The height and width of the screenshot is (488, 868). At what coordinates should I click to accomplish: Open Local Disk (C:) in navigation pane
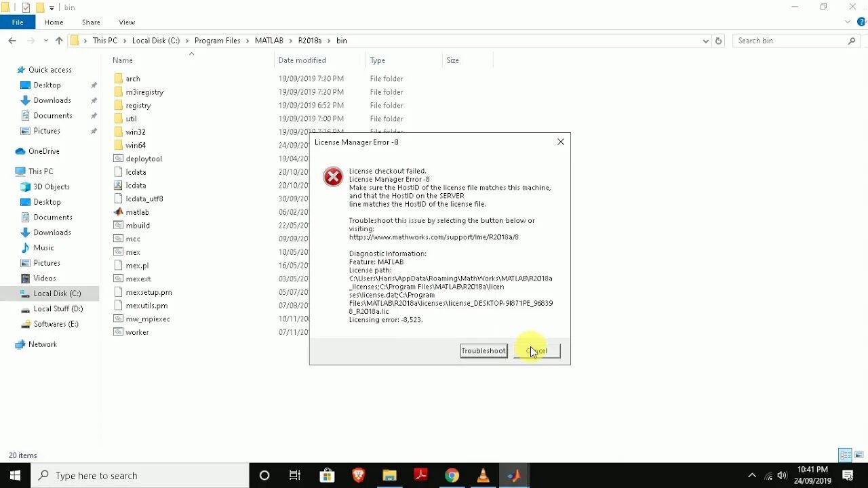pyautogui.click(x=57, y=293)
